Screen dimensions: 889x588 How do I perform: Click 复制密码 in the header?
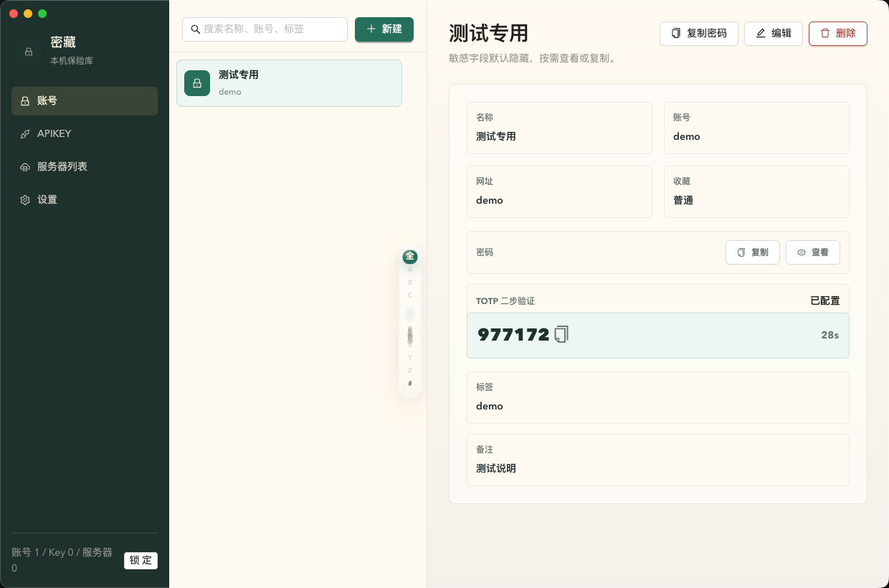pyautogui.click(x=699, y=34)
